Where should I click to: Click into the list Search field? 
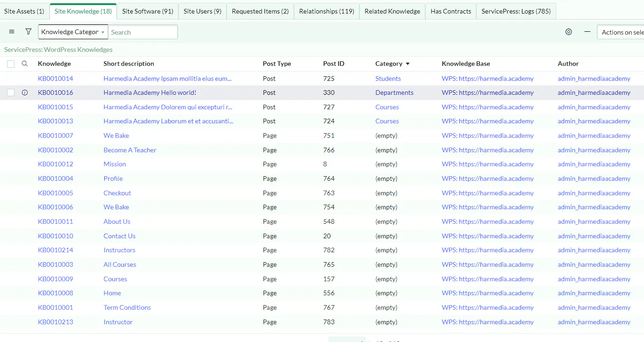point(143,32)
